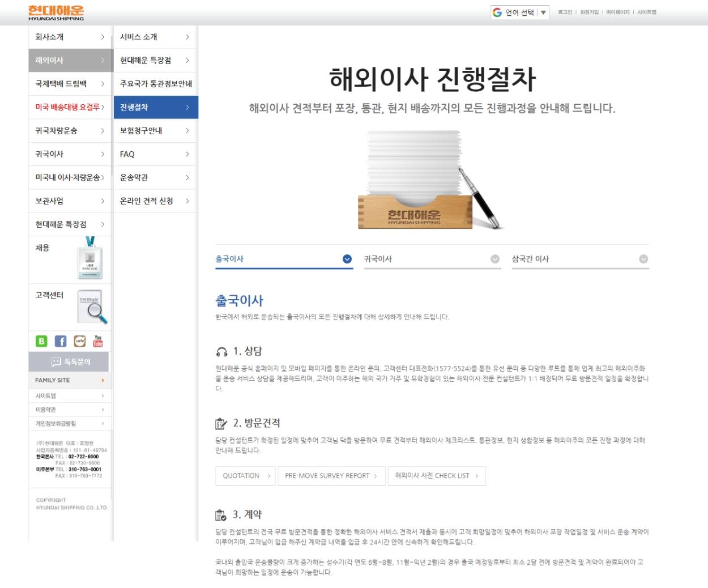
Task: Click the 해외이사 사전 CHECK LIST button
Action: click(x=437, y=476)
